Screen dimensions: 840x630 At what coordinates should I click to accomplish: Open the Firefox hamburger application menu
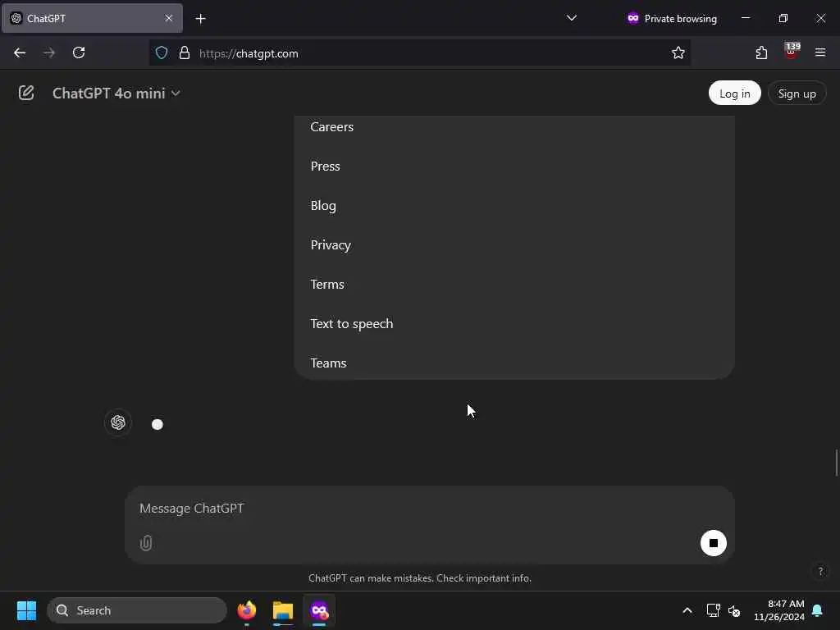coord(820,52)
